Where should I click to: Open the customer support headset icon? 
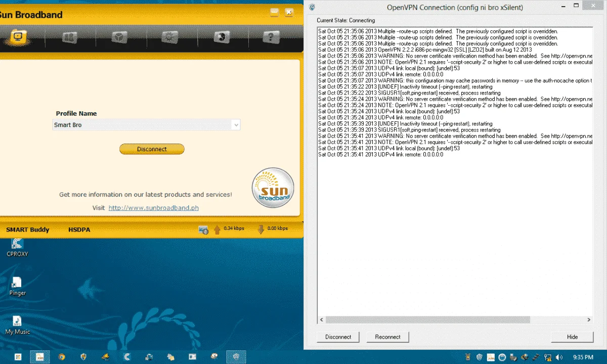[x=221, y=37]
